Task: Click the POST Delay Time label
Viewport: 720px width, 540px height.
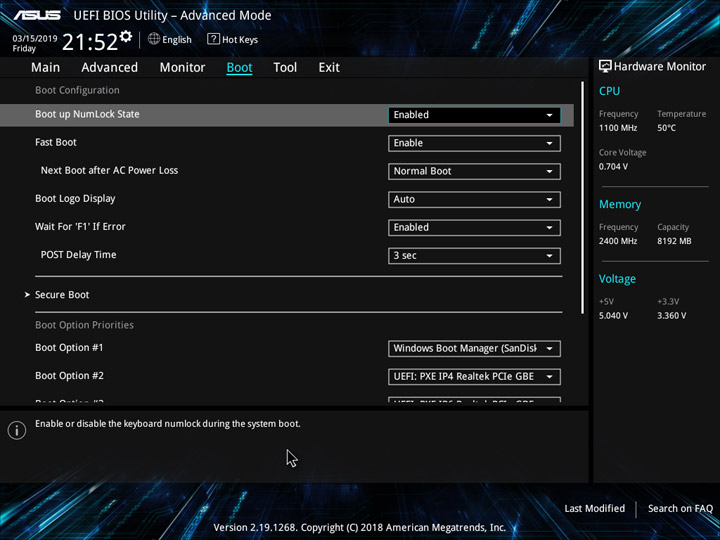Action: [78, 255]
